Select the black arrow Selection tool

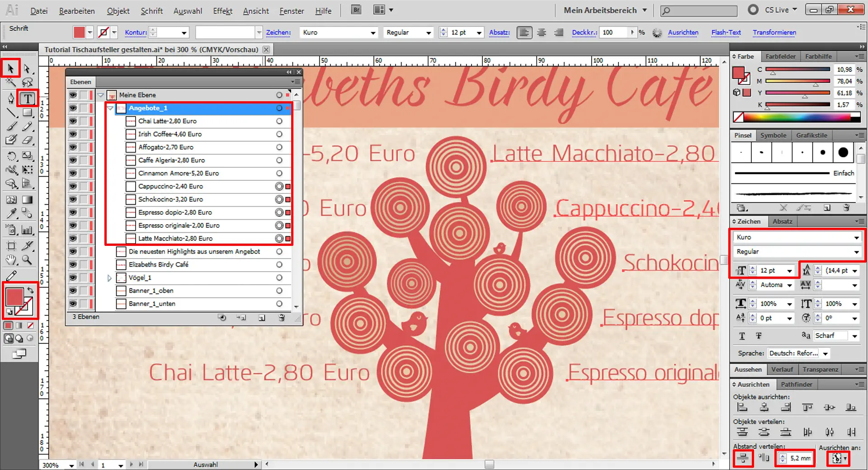[10, 69]
